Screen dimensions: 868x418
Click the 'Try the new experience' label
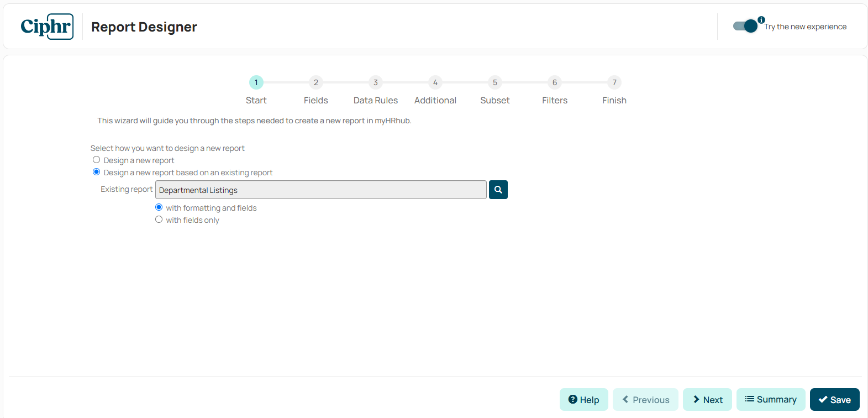click(806, 27)
